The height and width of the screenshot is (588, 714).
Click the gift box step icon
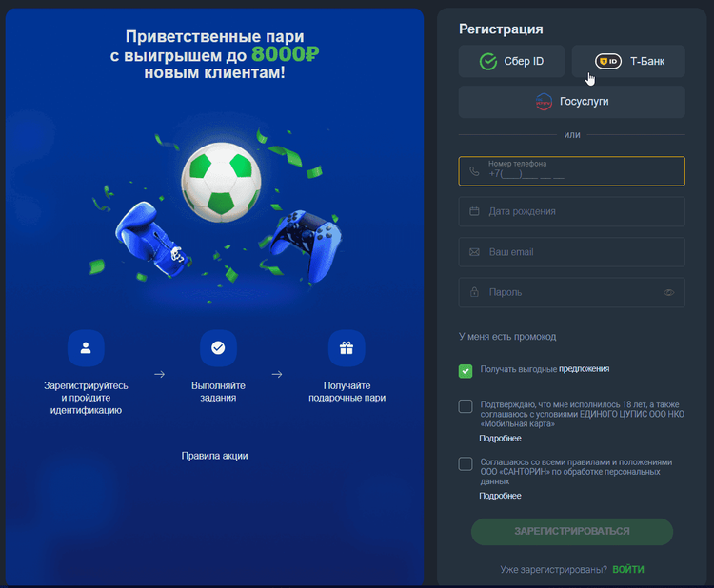click(347, 348)
